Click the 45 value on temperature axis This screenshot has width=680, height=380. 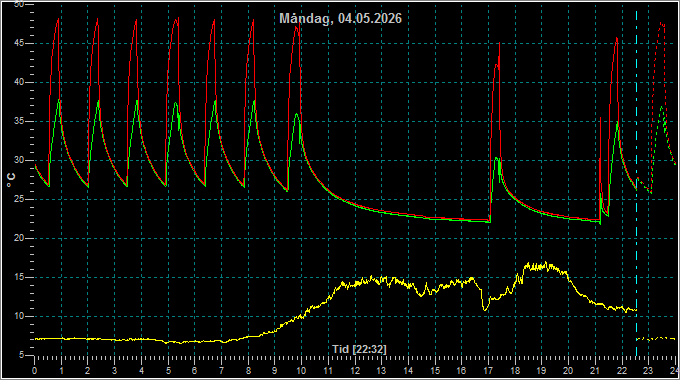[x=19, y=43]
